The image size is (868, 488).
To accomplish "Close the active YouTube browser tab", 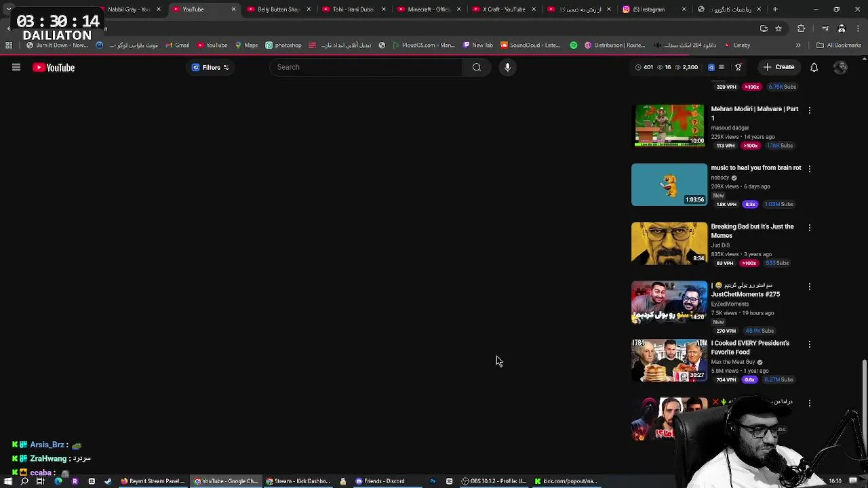I will pyautogui.click(x=234, y=9).
